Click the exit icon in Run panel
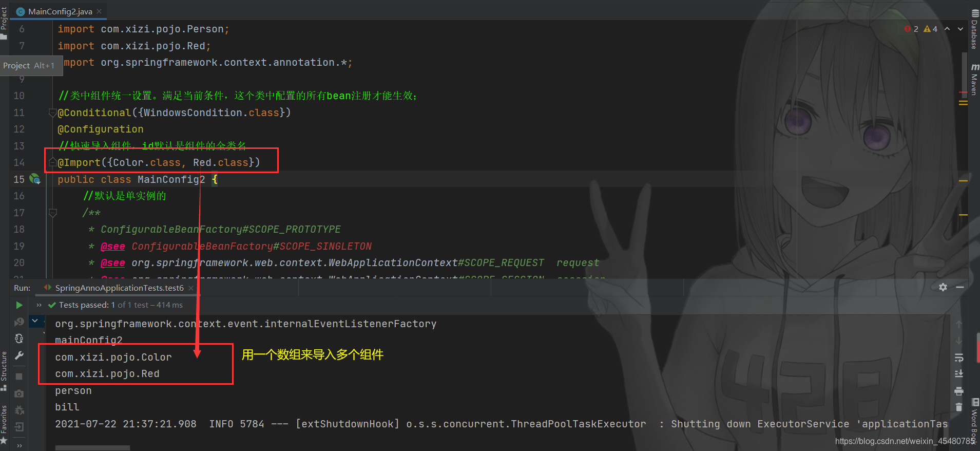The image size is (980, 451). [19, 427]
